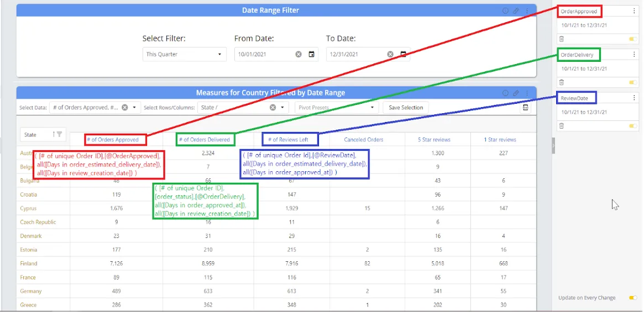Open info icon on Date Range Filter panel
644x312 pixels.
tap(506, 10)
